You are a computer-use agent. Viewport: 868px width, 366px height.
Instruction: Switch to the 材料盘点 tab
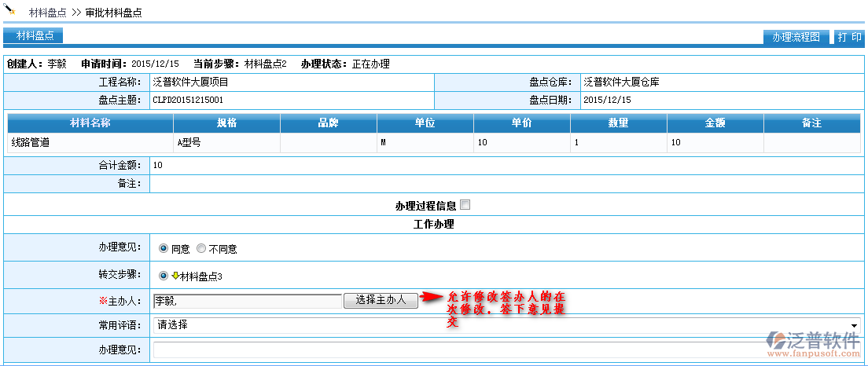34,35
